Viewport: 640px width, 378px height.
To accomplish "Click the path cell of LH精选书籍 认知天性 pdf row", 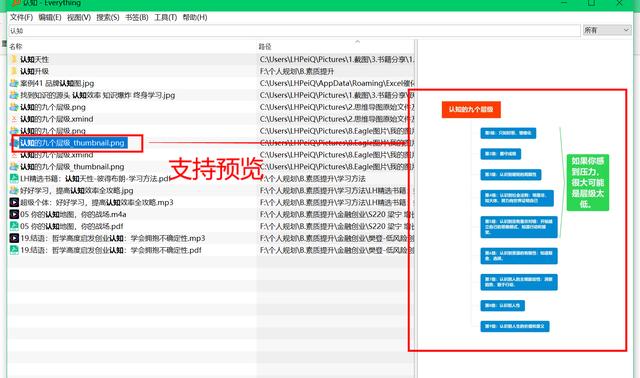I will tap(313, 178).
